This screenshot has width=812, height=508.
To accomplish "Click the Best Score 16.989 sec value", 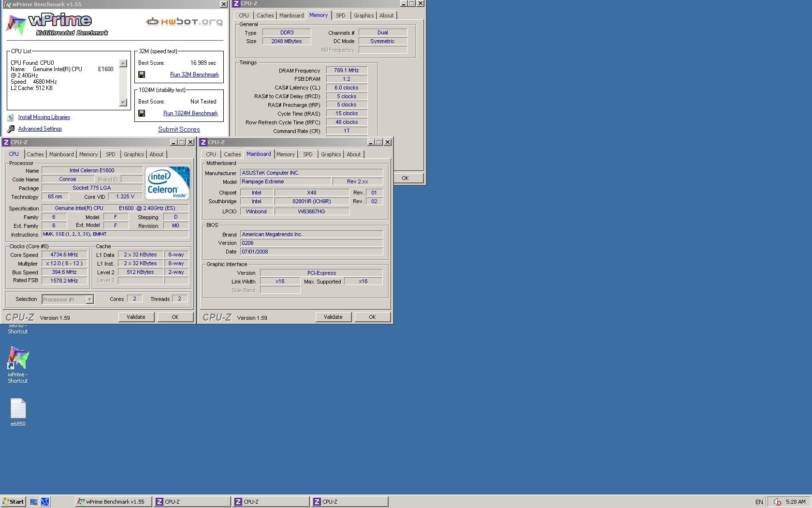I will [203, 63].
